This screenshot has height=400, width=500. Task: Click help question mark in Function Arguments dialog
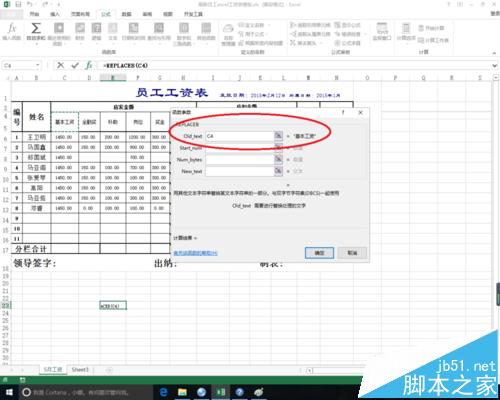343,113
